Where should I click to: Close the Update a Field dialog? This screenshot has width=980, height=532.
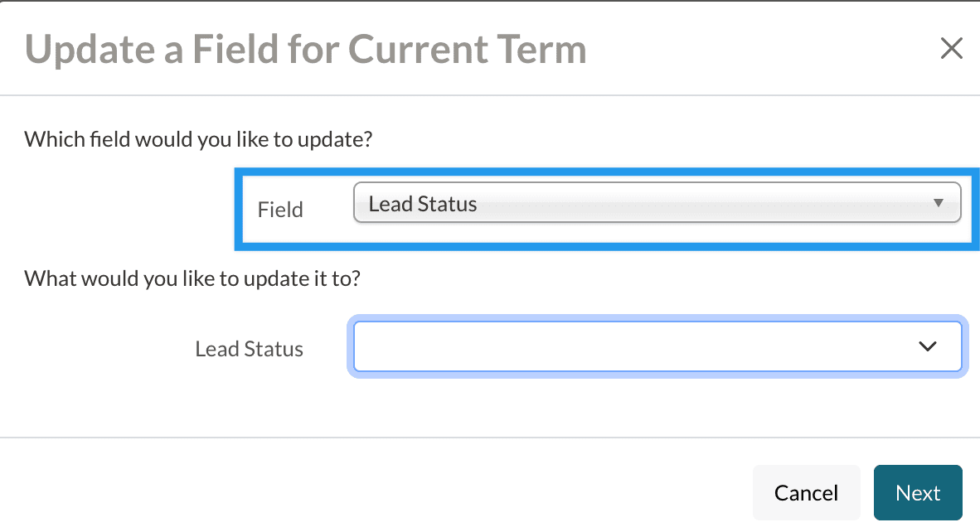(x=951, y=49)
